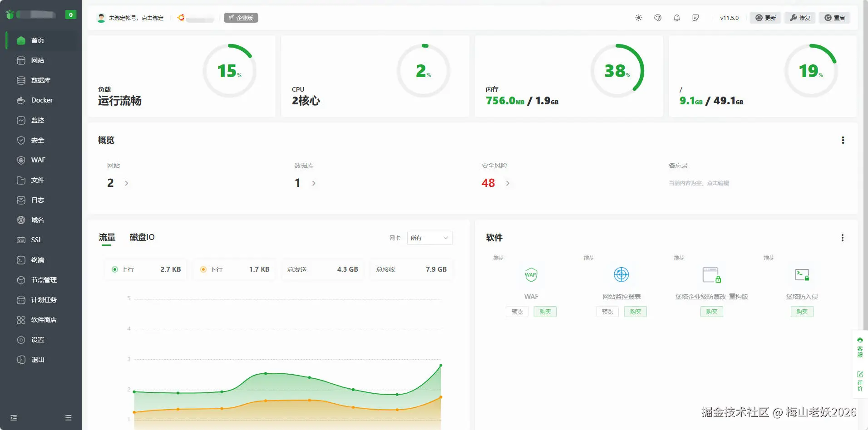The height and width of the screenshot is (430, 868).
Task: Click 购买 under 堡塔防入侵
Action: [x=802, y=312]
